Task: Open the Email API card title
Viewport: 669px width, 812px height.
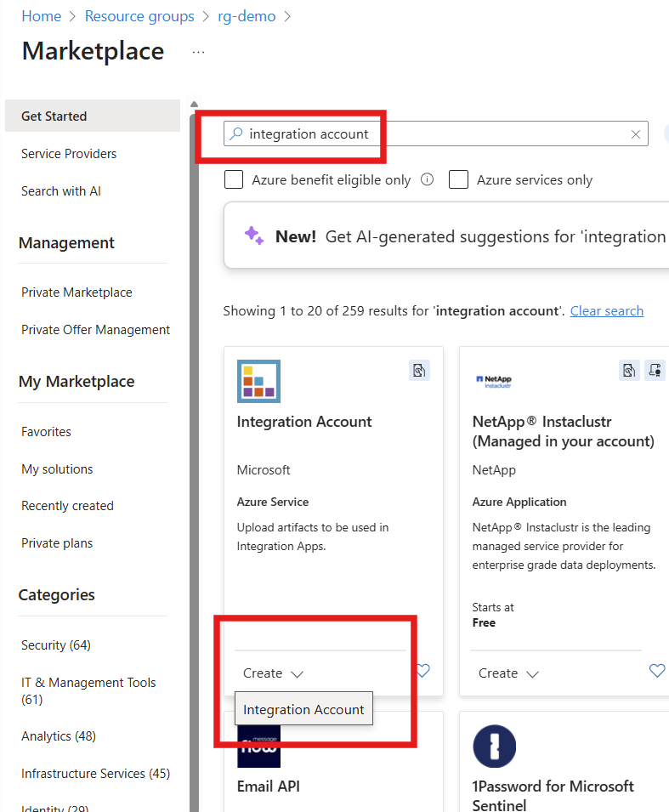Action: pos(269,786)
